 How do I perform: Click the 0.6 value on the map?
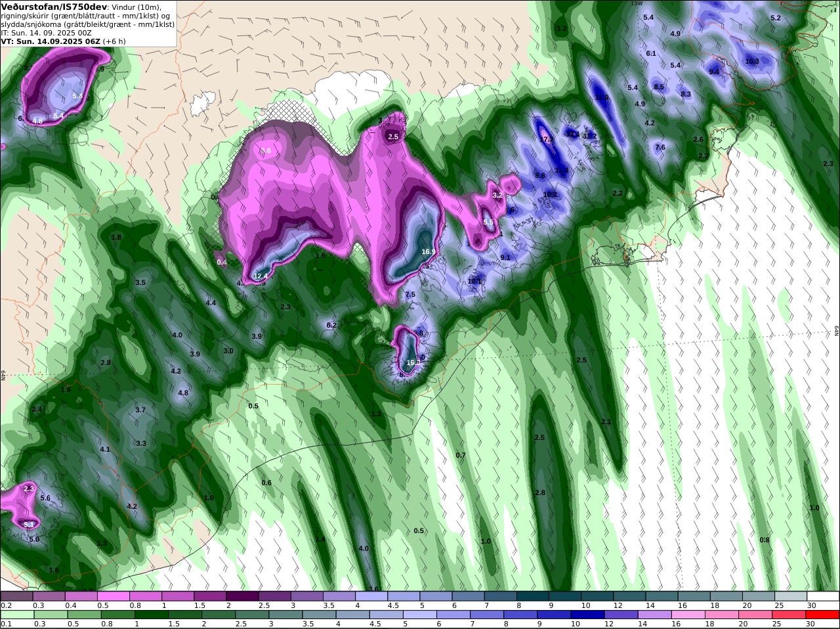(266, 483)
